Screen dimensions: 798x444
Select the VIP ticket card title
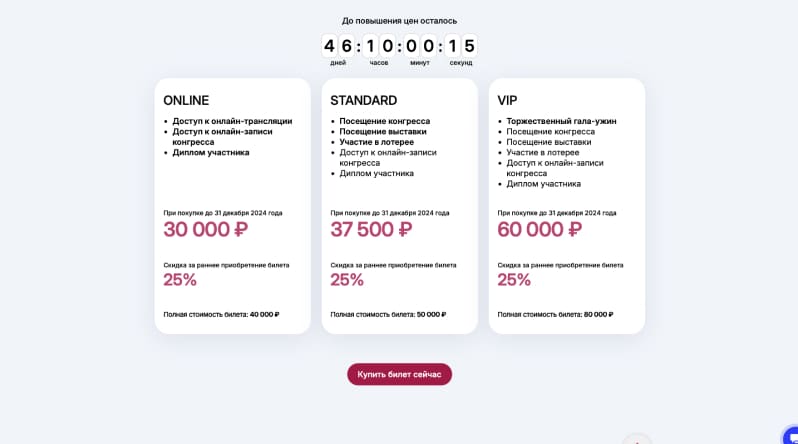point(507,100)
